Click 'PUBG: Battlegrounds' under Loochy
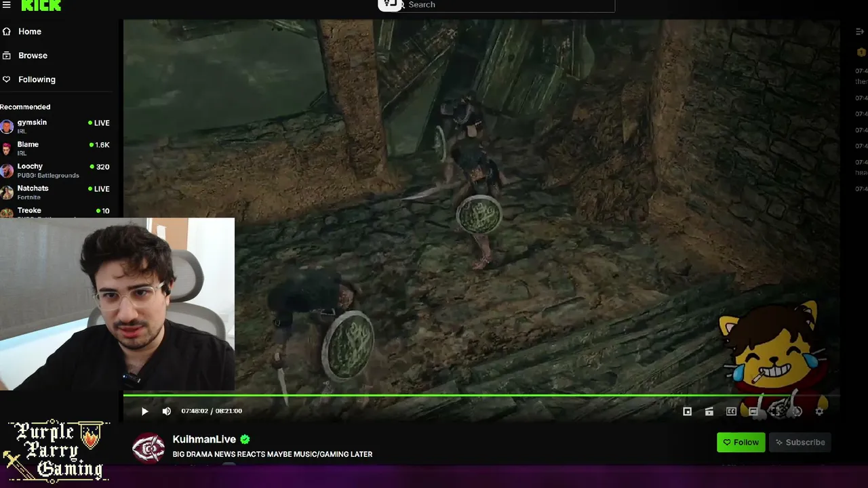 pos(48,176)
